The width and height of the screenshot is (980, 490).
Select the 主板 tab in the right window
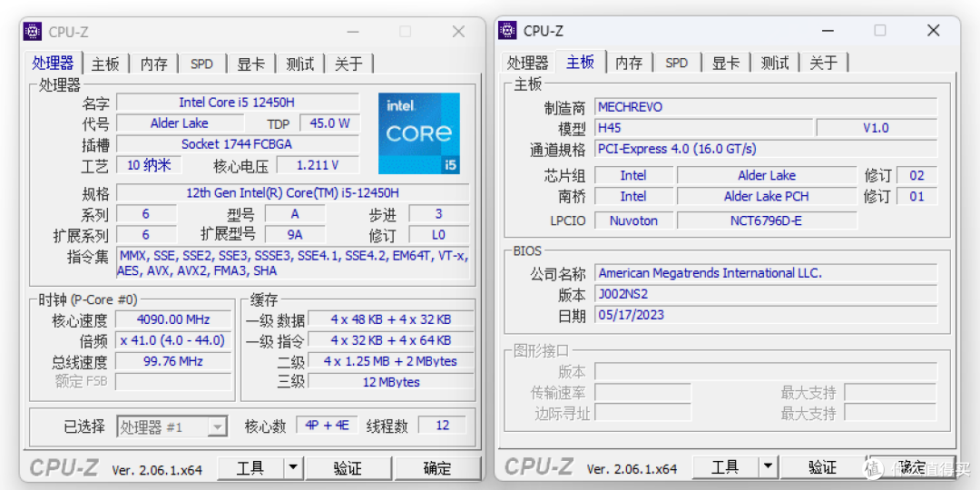(x=580, y=62)
